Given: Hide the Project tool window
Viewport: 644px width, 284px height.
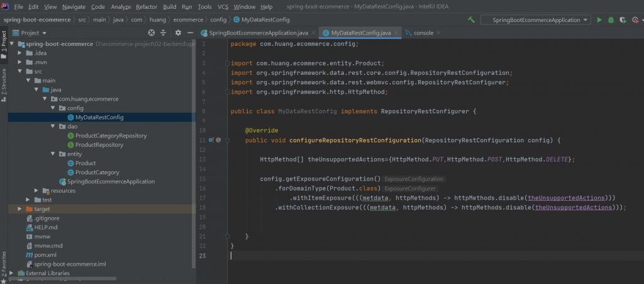Looking at the screenshot, I should point(189,33).
